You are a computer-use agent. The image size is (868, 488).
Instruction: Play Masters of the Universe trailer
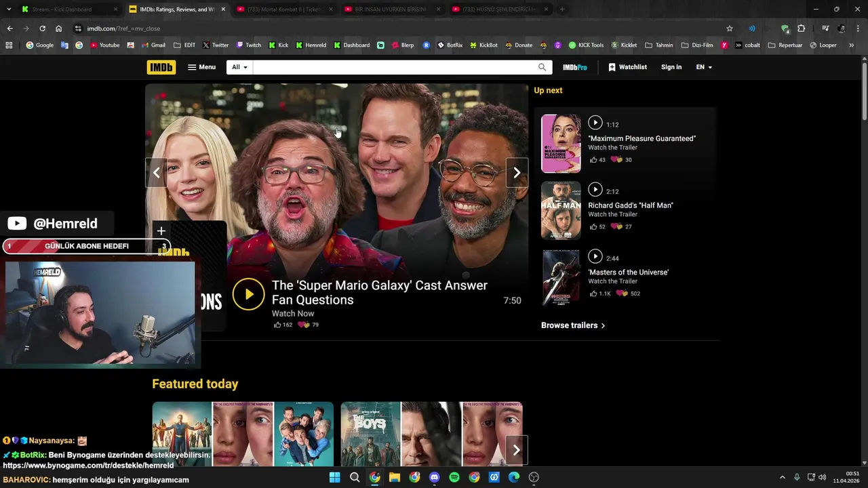[595, 256]
